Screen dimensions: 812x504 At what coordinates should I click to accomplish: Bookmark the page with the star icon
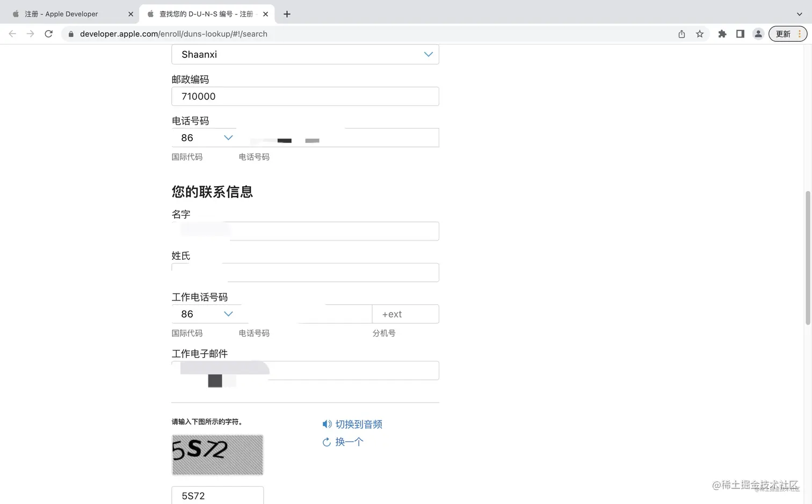700,34
